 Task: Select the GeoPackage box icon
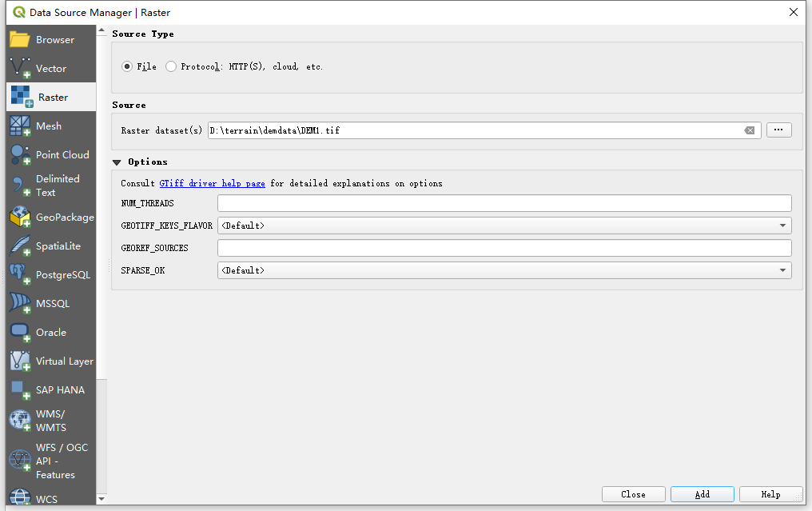point(20,218)
